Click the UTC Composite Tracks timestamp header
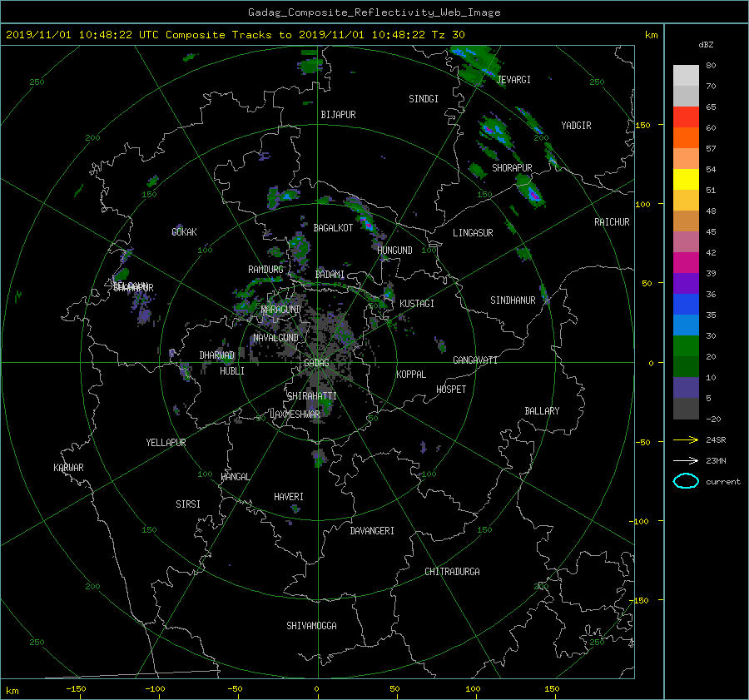Screen dimensions: 749x700 [x=235, y=35]
